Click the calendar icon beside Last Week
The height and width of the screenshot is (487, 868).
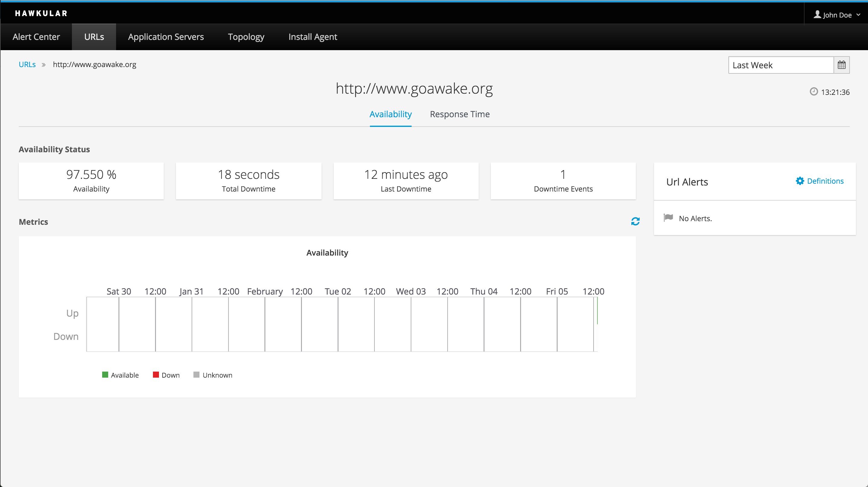pos(841,65)
